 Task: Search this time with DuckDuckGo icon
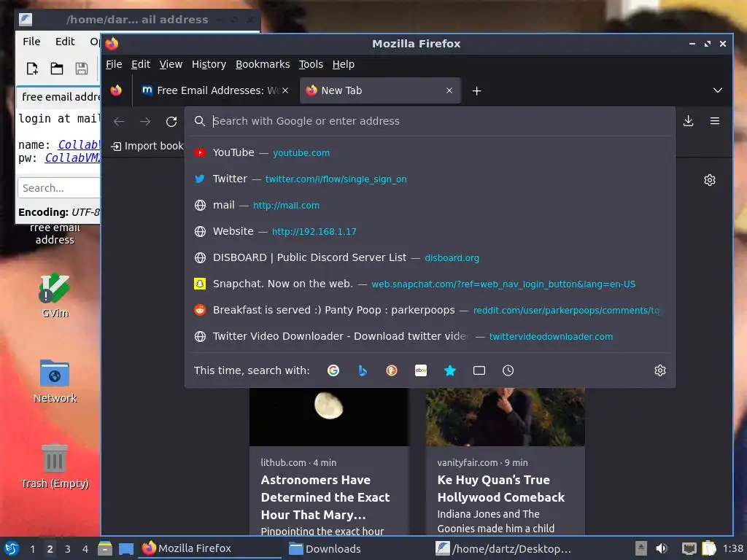[392, 370]
